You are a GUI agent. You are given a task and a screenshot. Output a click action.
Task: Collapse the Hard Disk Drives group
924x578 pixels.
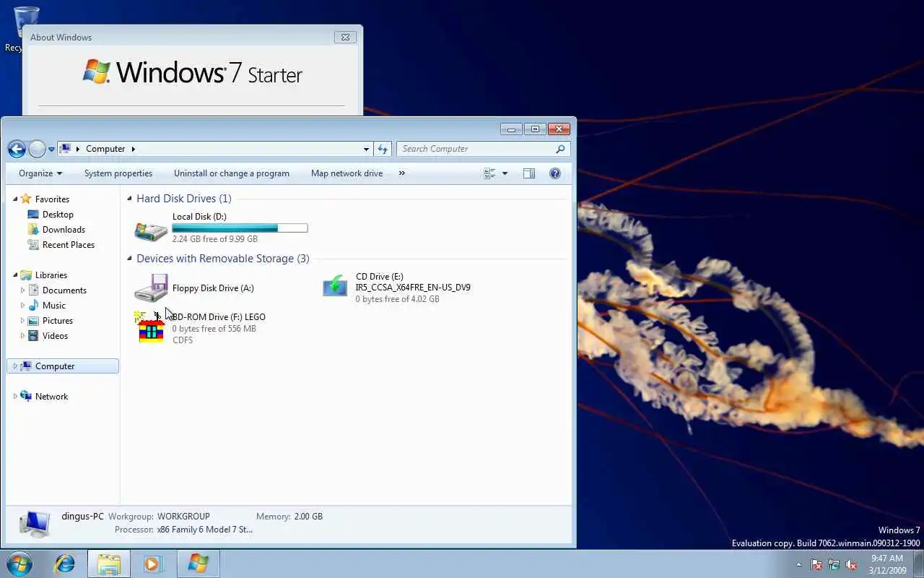[130, 199]
